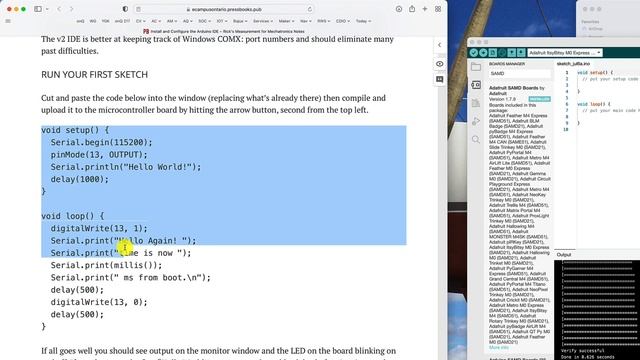The image size is (640, 360).
Task: Click the SAMD search field in Boards Manager
Action: 520,73
